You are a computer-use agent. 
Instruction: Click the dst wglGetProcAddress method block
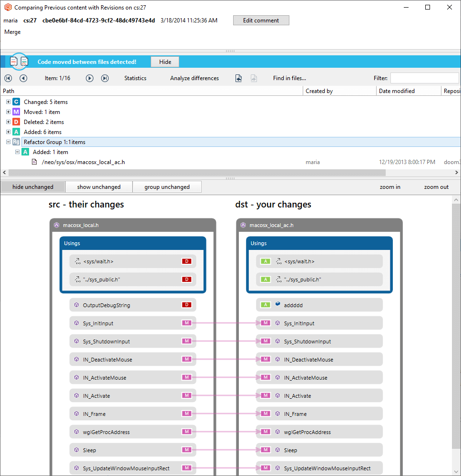(x=319, y=432)
